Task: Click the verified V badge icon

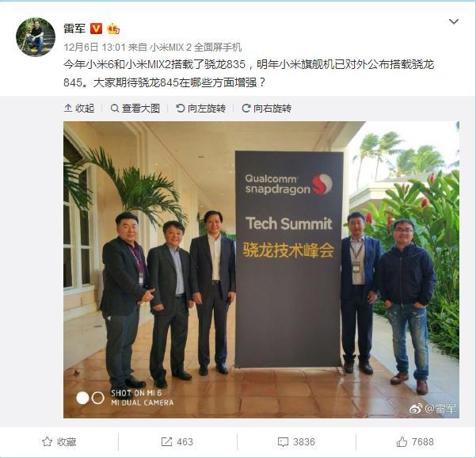Action: [97, 29]
